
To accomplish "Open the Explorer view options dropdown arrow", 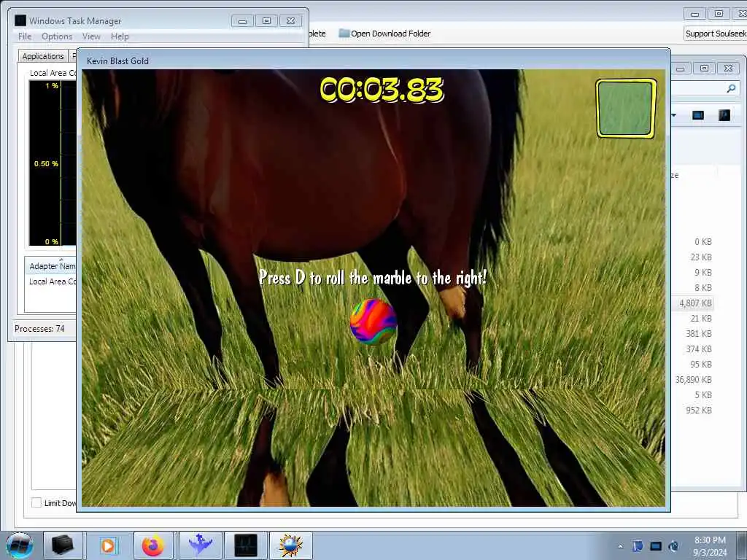I will [673, 114].
